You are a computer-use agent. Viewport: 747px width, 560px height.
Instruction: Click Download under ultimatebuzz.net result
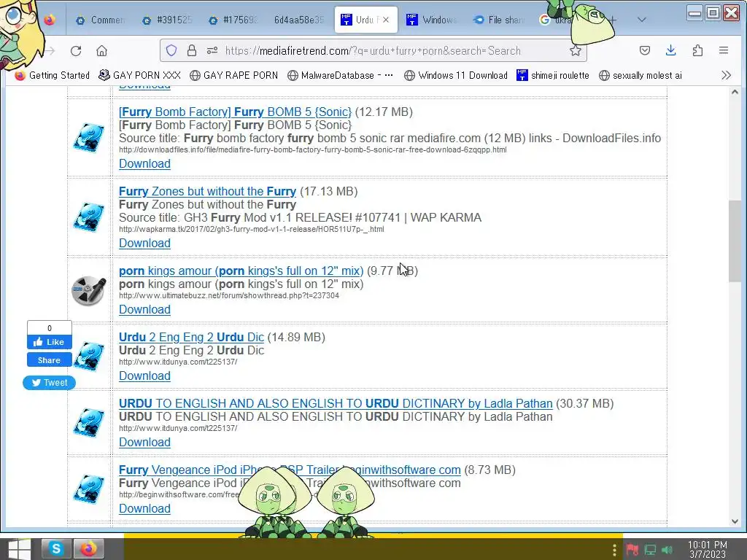click(144, 309)
